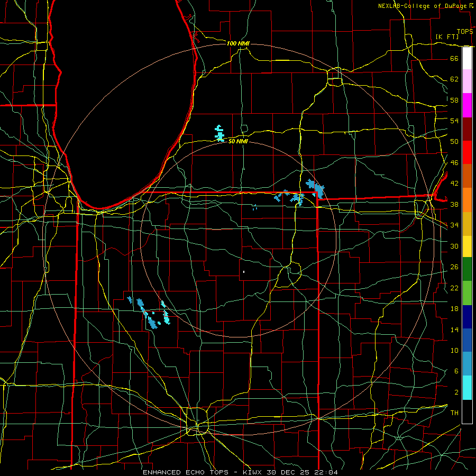Select the dark green legend swatch

(x=467, y=269)
